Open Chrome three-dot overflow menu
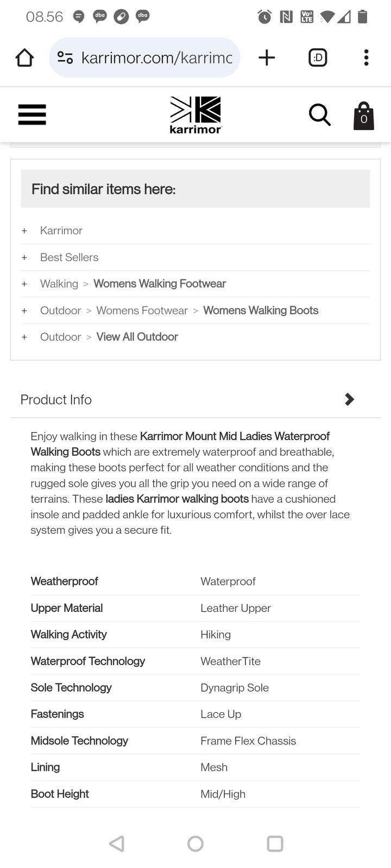The image size is (391, 868). click(x=366, y=58)
